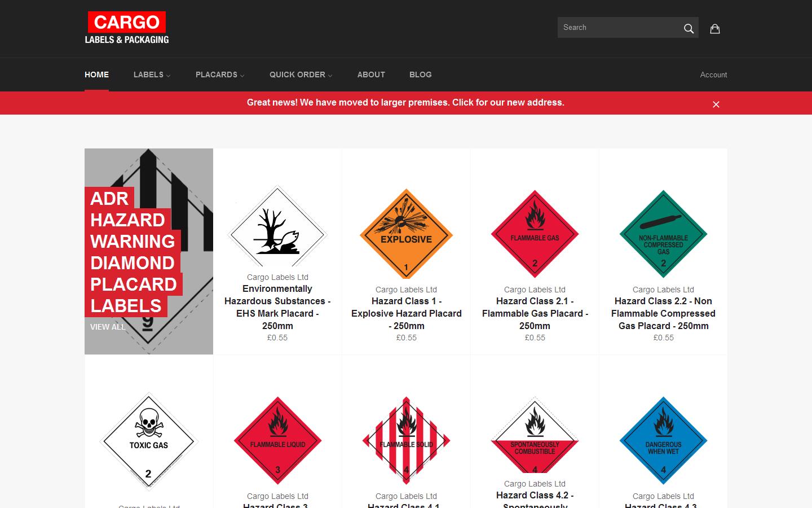Click the CARGO Labels & Packaging logo

click(126, 27)
